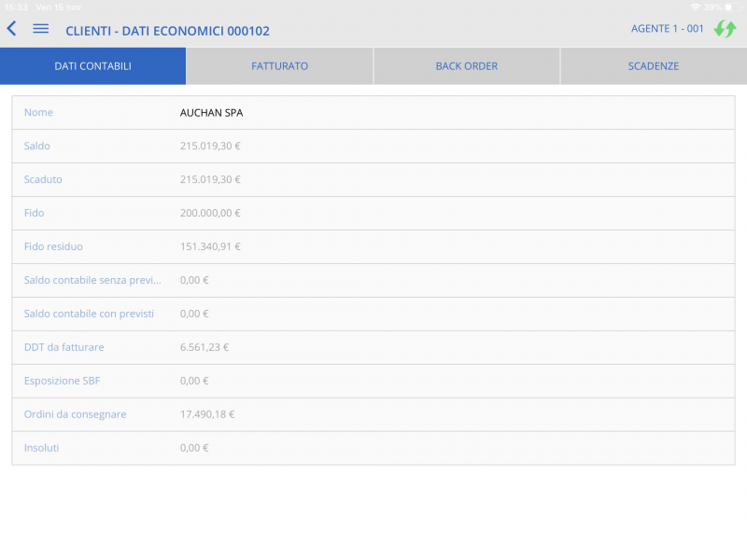Tap the back arrow icon
The height and width of the screenshot is (560, 747).
click(x=12, y=29)
